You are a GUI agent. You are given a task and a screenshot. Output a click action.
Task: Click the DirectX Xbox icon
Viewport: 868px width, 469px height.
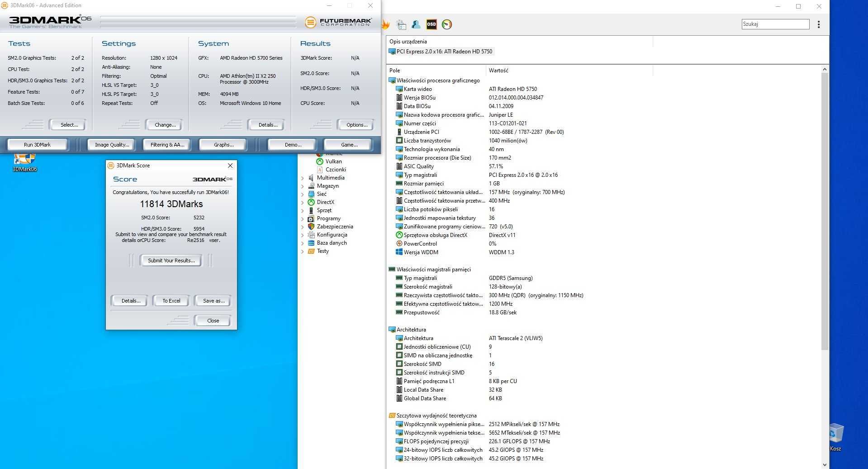click(311, 202)
